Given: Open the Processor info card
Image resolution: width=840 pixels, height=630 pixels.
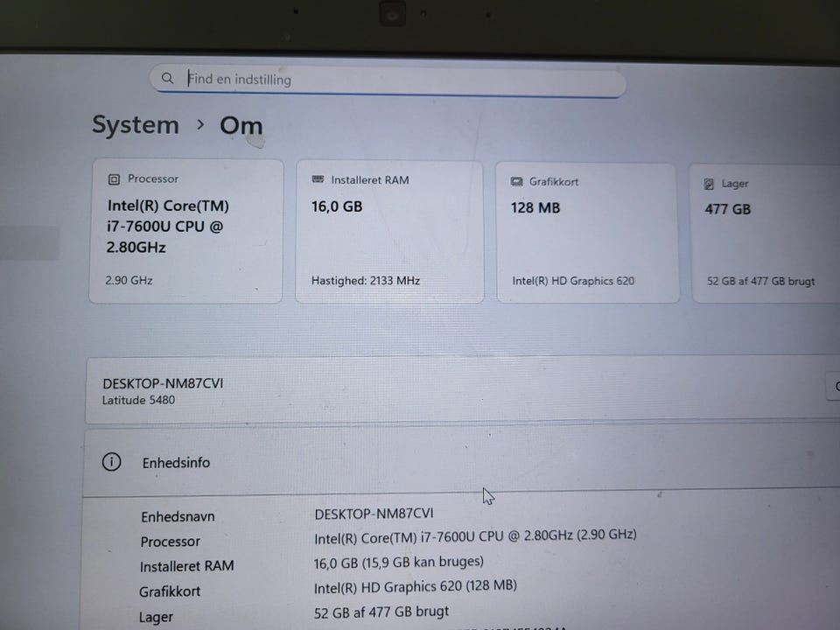Looking at the screenshot, I should 185,231.
